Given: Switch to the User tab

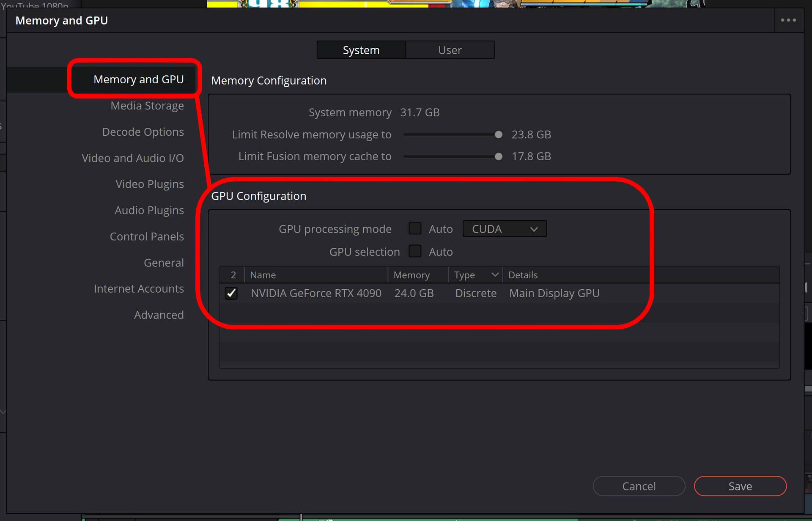Looking at the screenshot, I should pyautogui.click(x=450, y=50).
